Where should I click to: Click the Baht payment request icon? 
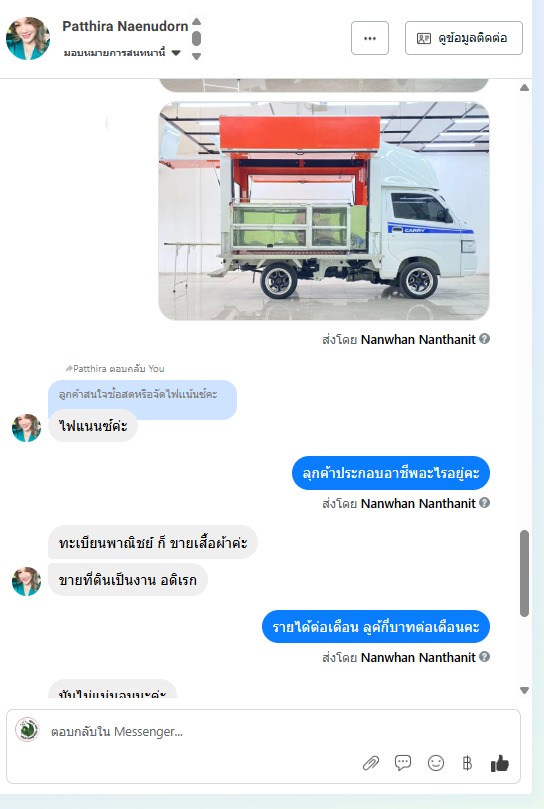coord(467,763)
